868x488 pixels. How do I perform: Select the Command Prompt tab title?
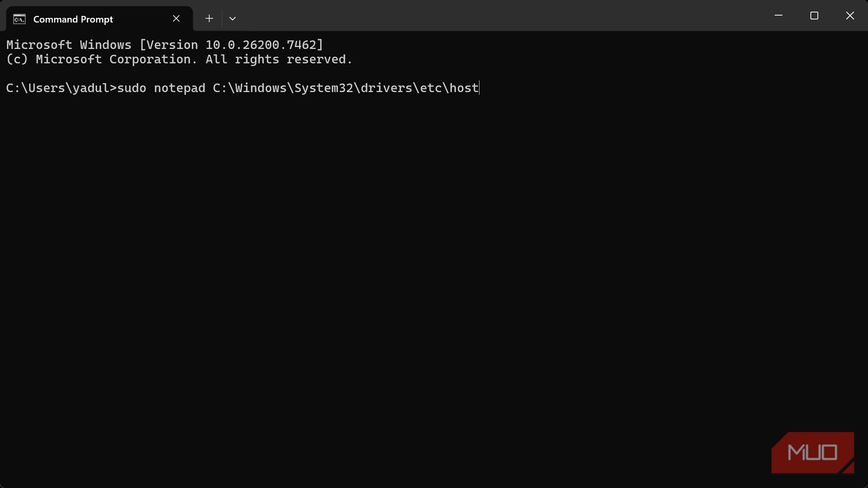click(73, 19)
